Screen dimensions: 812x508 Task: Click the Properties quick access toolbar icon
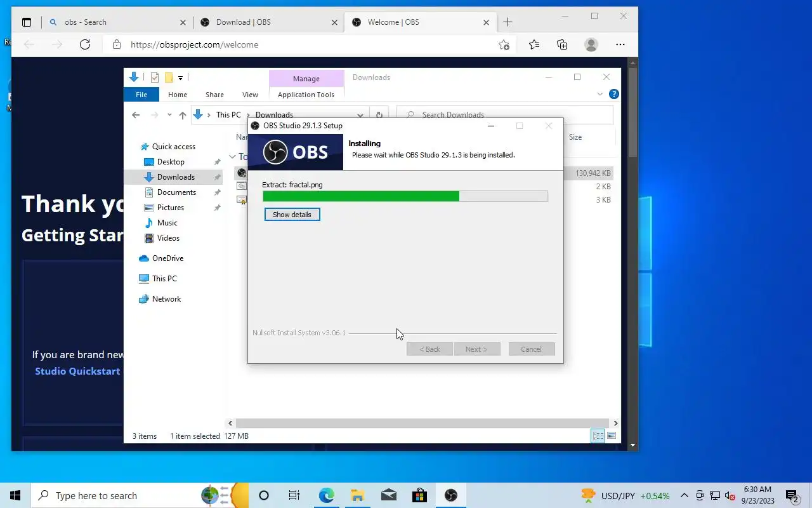[x=155, y=77]
